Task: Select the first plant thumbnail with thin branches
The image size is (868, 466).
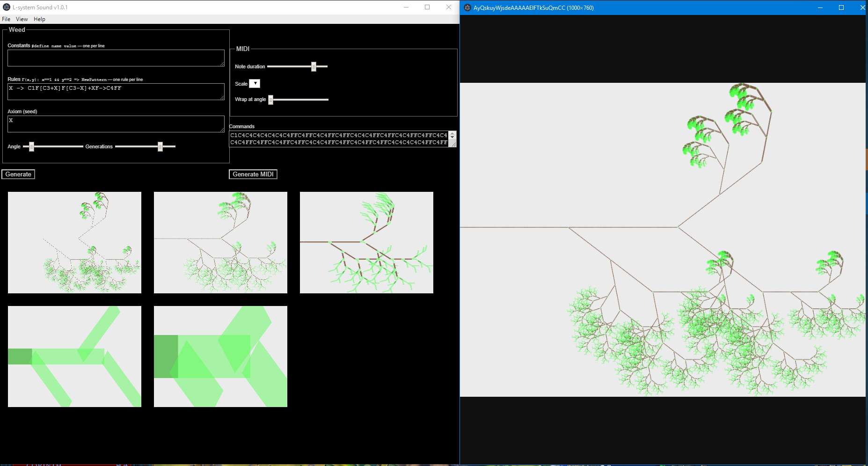Action: pyautogui.click(x=74, y=242)
